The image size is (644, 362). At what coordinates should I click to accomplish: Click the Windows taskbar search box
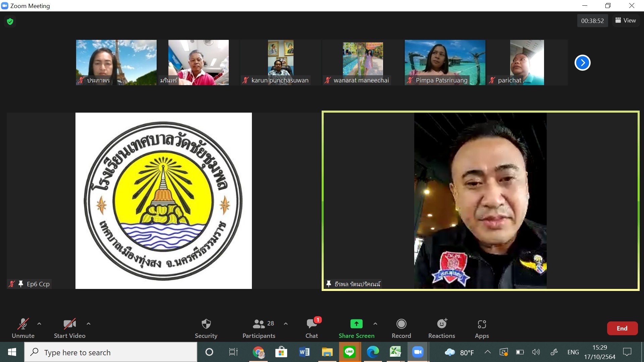pos(111,352)
